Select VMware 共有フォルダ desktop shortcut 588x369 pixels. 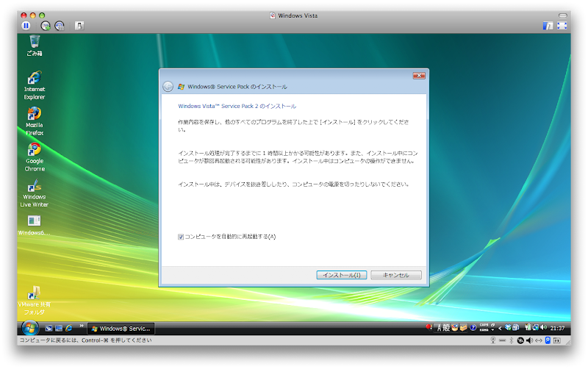[x=34, y=301]
